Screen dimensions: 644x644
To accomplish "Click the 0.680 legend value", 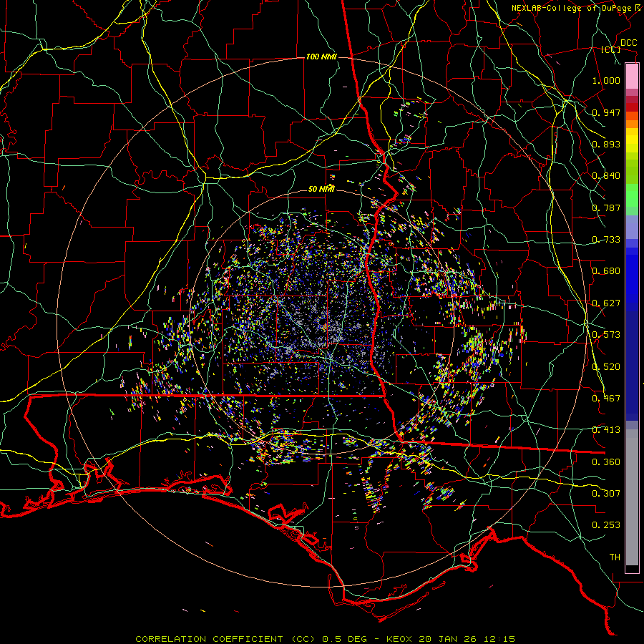I will [x=606, y=271].
